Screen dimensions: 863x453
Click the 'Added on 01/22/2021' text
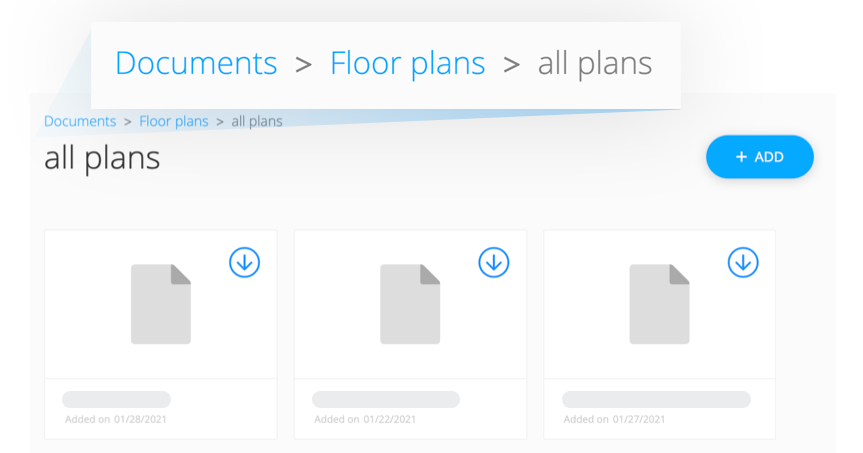[365, 419]
